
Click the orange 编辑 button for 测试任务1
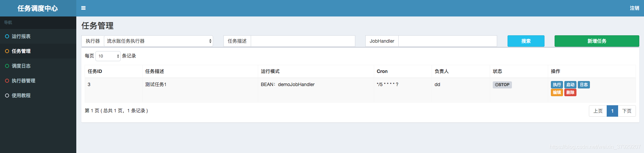click(557, 92)
